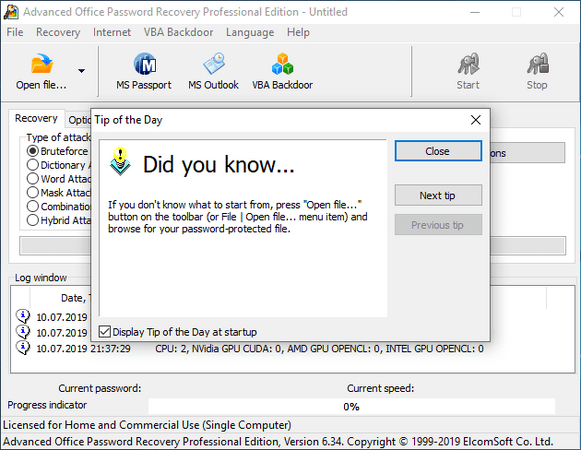The width and height of the screenshot is (581, 450).
Task: Close the Tip of the Day dialog
Action: [438, 151]
